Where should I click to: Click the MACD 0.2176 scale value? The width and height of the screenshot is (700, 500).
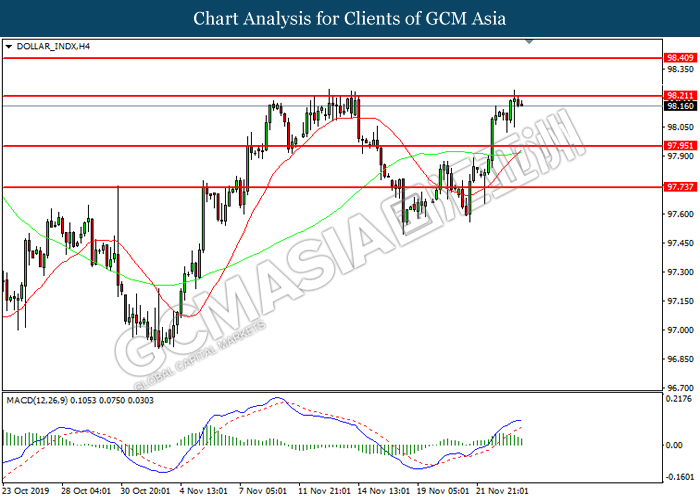point(679,398)
